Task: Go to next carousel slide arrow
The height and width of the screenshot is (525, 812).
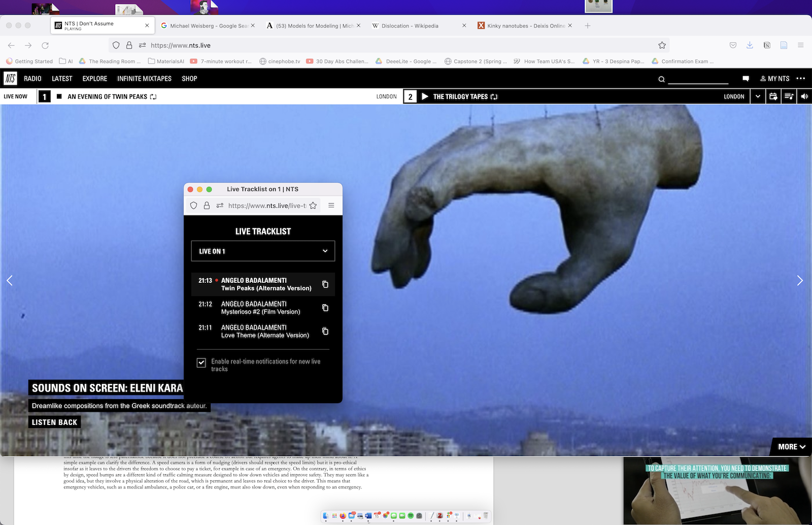Action: point(800,280)
